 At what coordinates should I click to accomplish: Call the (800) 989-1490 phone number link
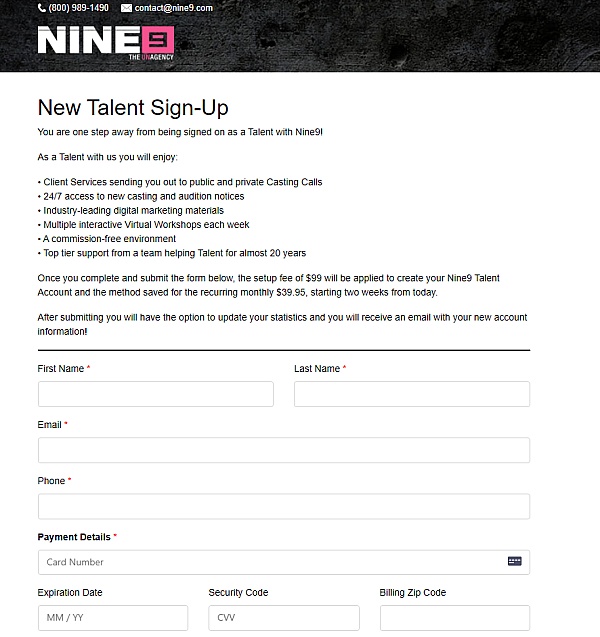pyautogui.click(x=79, y=8)
